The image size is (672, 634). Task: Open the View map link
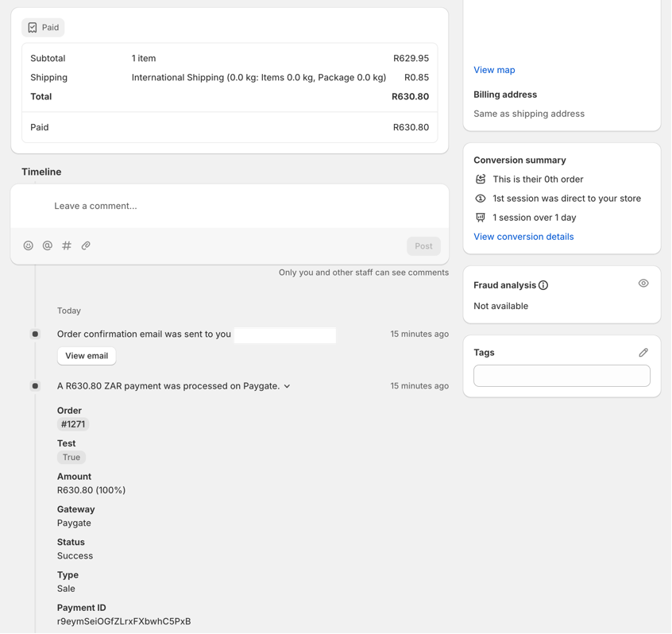494,70
